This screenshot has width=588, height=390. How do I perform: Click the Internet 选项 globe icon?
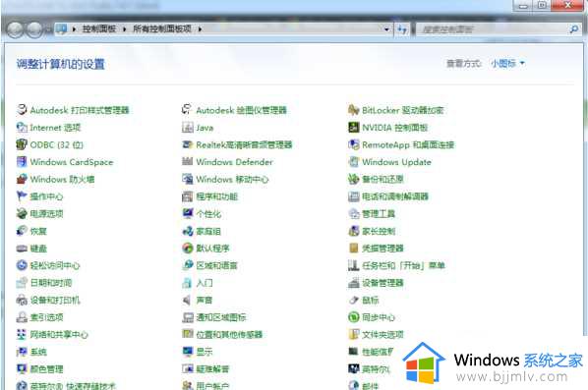click(x=22, y=128)
